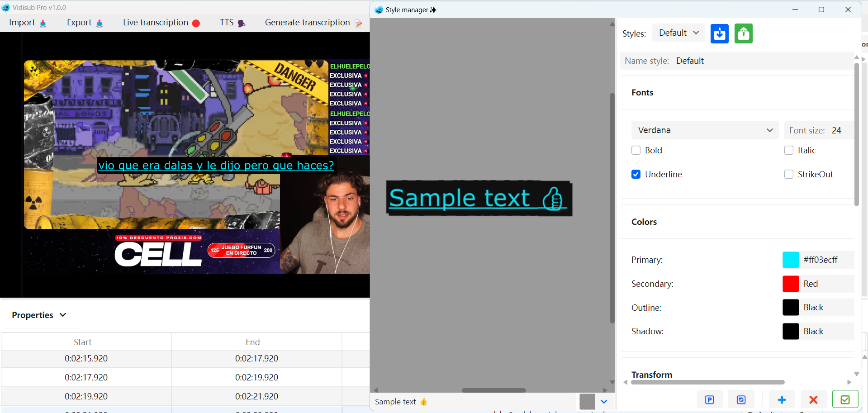
Task: Click the blue import styles icon
Action: click(x=719, y=33)
